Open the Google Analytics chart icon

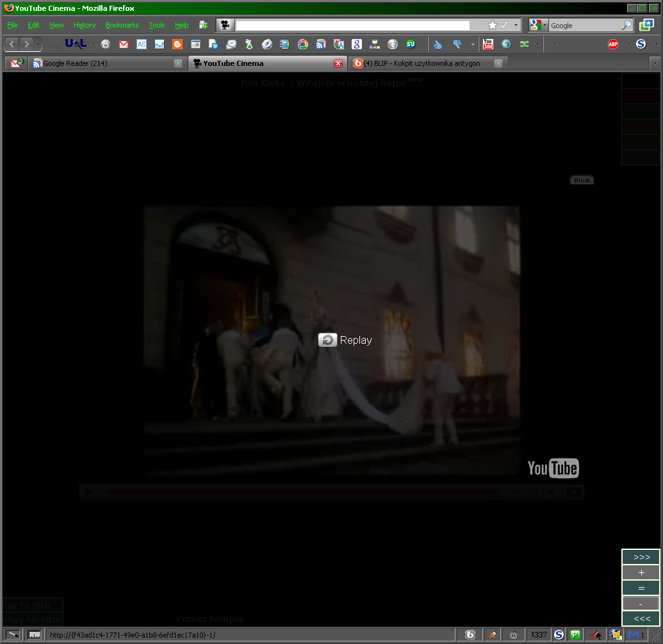click(x=160, y=44)
